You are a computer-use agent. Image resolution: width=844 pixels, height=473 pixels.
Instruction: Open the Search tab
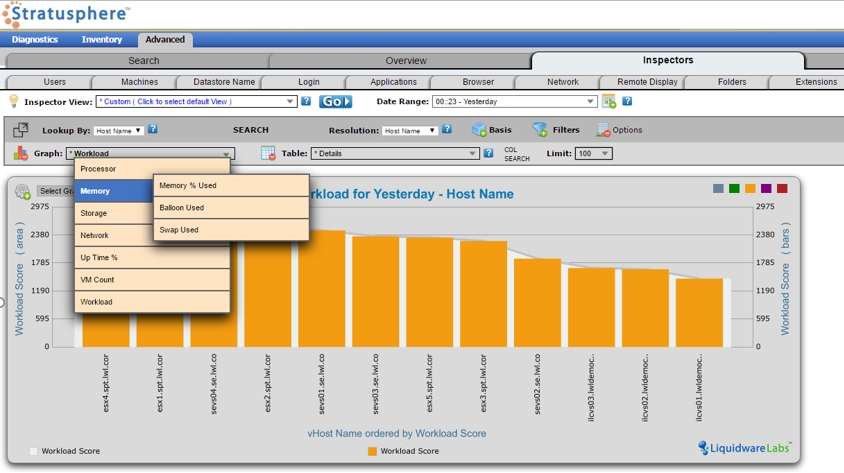point(143,61)
